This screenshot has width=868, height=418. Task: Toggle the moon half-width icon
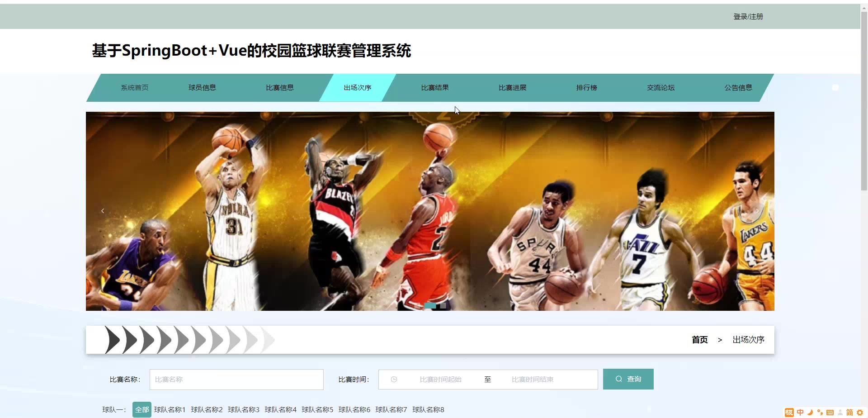(x=810, y=412)
